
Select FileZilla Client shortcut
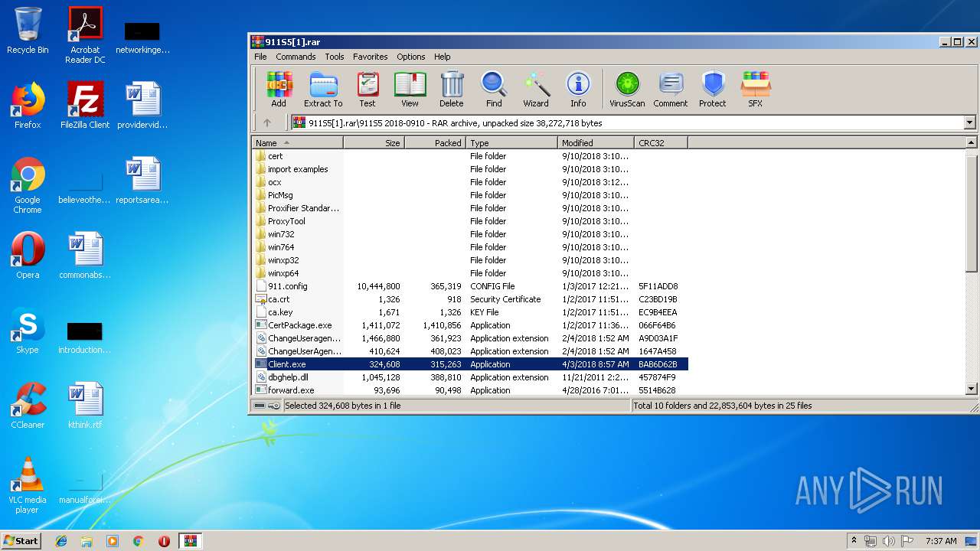click(85, 106)
